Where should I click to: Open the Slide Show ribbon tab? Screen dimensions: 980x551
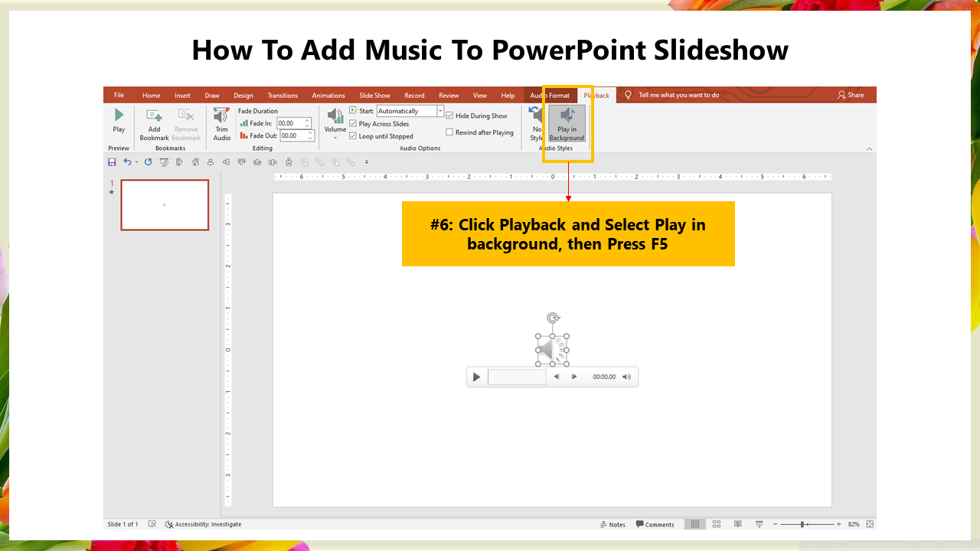[x=374, y=95]
